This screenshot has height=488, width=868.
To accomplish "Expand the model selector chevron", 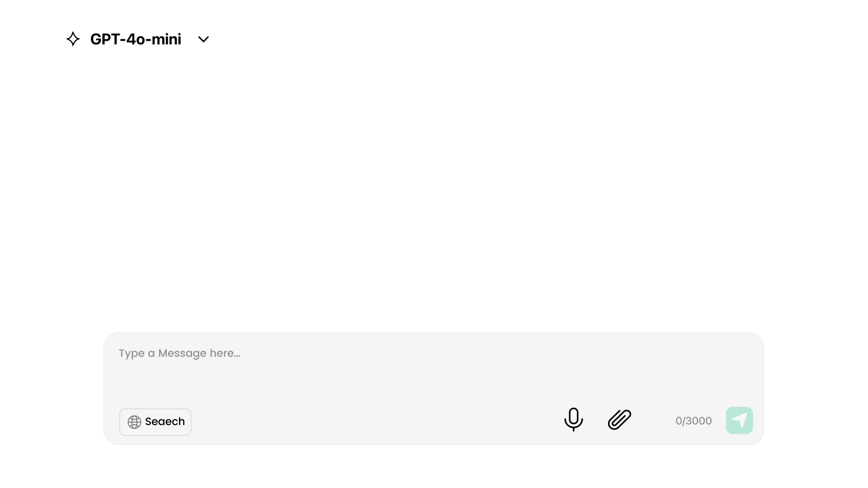I will click(203, 39).
